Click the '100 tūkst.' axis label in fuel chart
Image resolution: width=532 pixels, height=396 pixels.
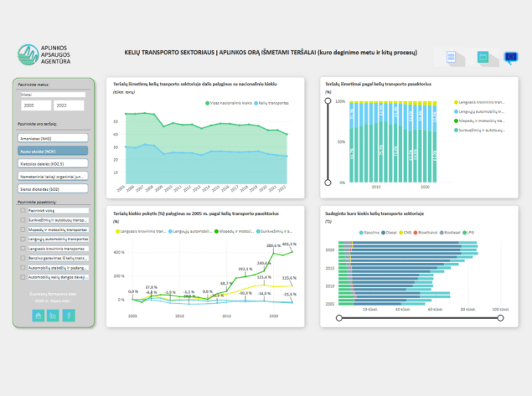[x=500, y=309]
